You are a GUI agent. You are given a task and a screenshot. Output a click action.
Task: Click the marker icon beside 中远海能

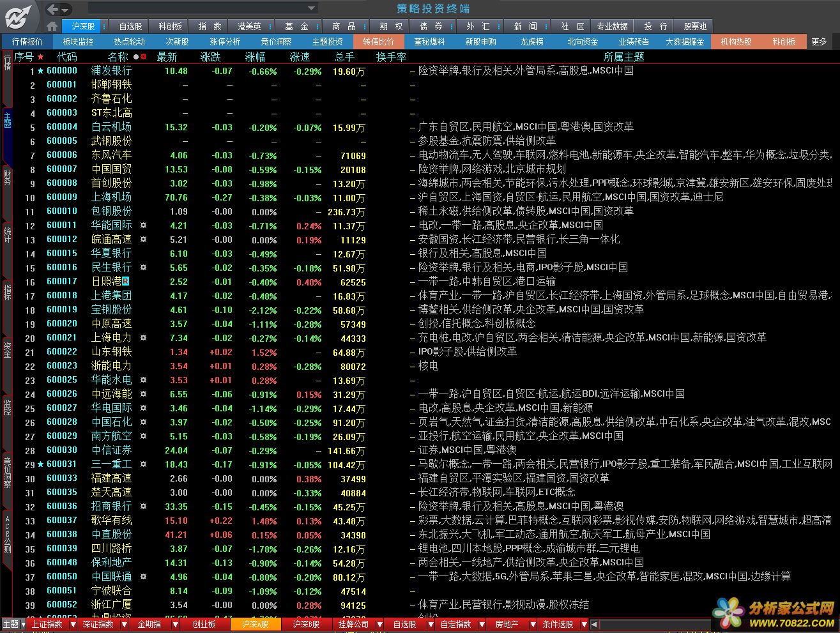[144, 394]
